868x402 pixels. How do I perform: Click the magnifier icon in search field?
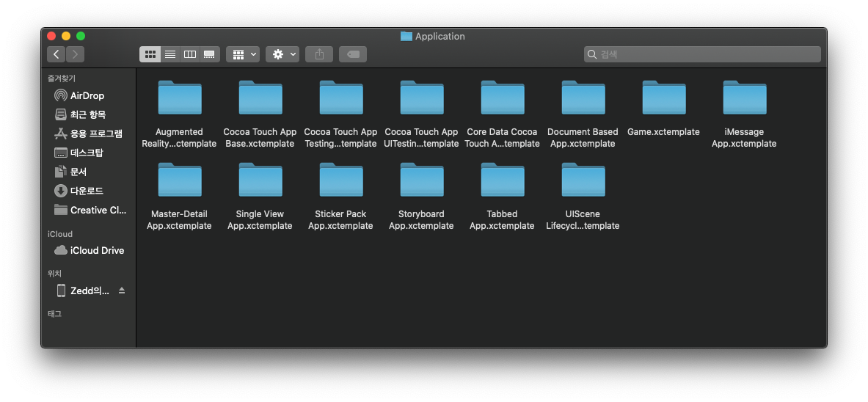[x=592, y=54]
